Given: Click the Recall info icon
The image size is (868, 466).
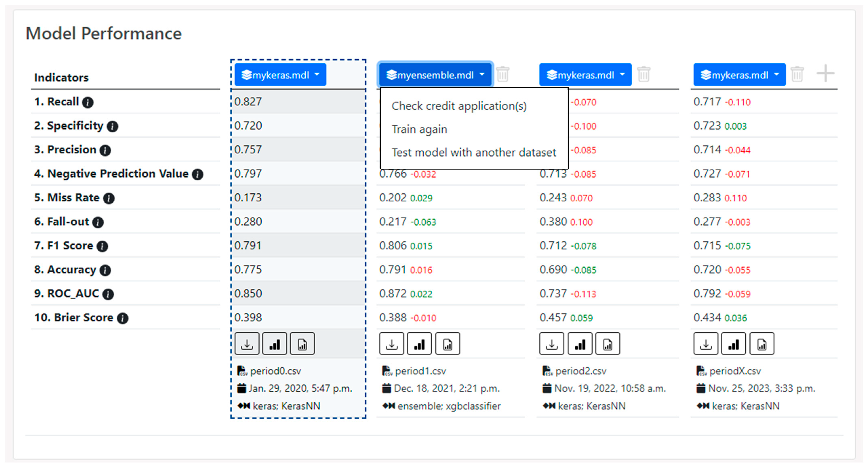Looking at the screenshot, I should point(88,102).
